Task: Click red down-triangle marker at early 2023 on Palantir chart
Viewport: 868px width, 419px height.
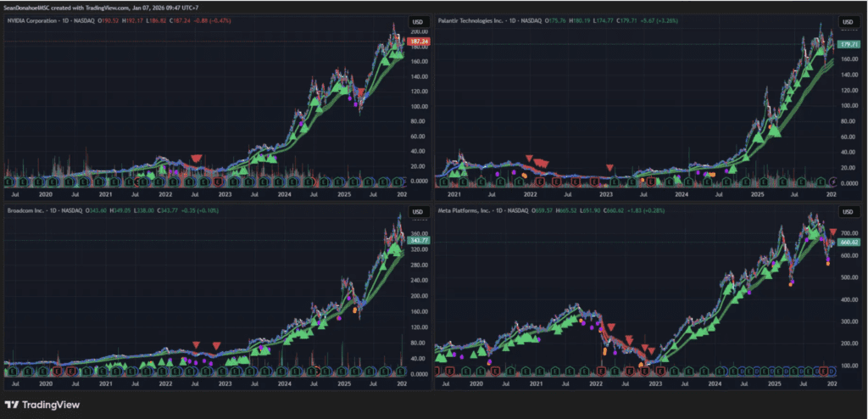Action: click(609, 168)
